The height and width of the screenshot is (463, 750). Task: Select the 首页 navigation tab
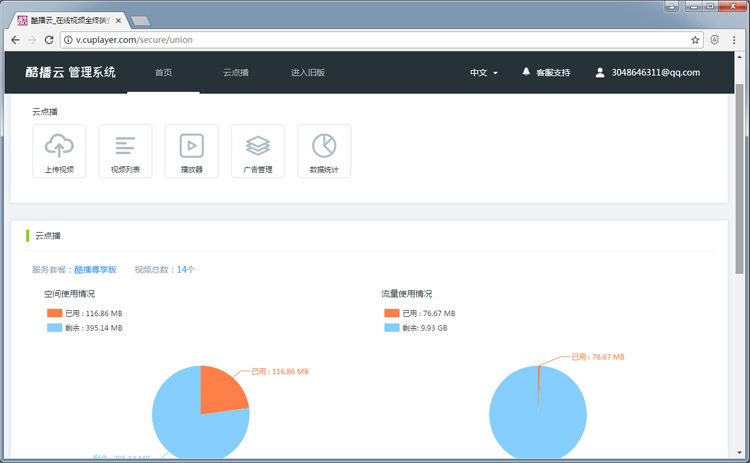pyautogui.click(x=164, y=73)
